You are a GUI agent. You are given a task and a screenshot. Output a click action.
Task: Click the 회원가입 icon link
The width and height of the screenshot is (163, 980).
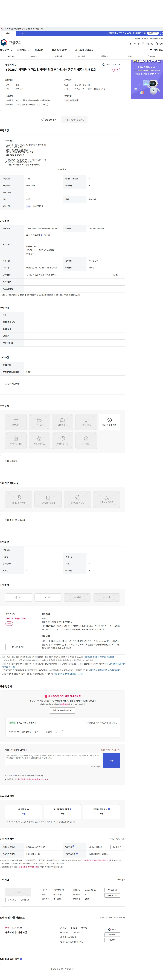[x=147, y=44]
